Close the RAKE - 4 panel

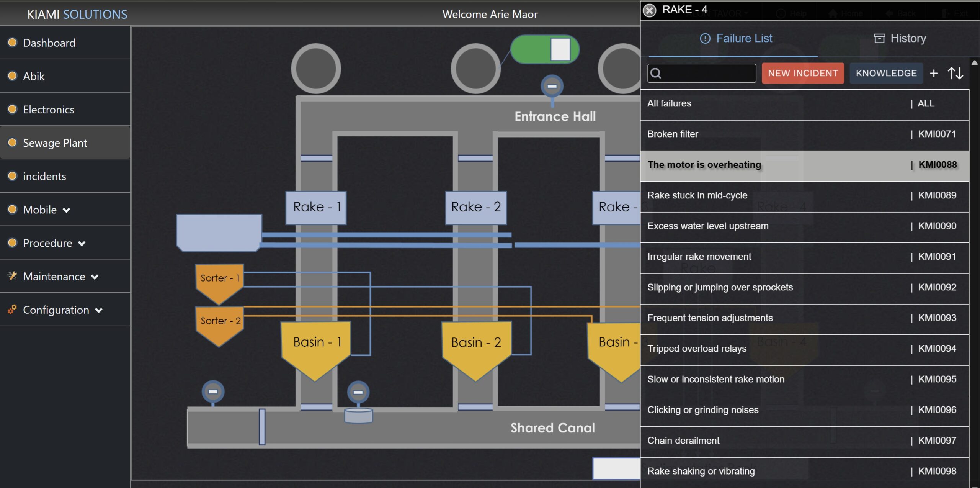(649, 10)
